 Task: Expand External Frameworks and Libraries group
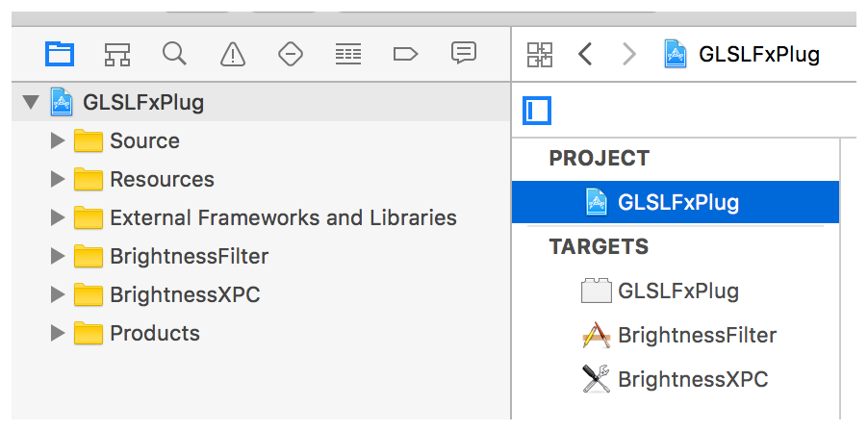[x=58, y=218]
